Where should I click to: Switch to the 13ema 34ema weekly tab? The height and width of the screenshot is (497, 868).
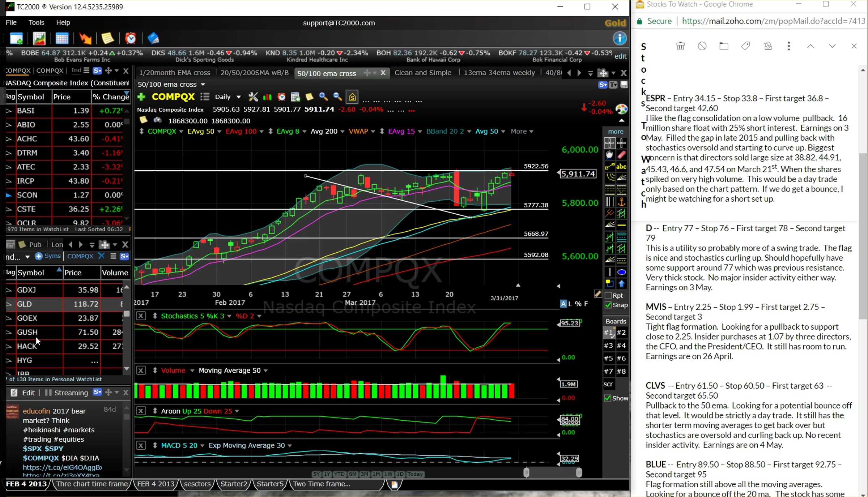[499, 73]
